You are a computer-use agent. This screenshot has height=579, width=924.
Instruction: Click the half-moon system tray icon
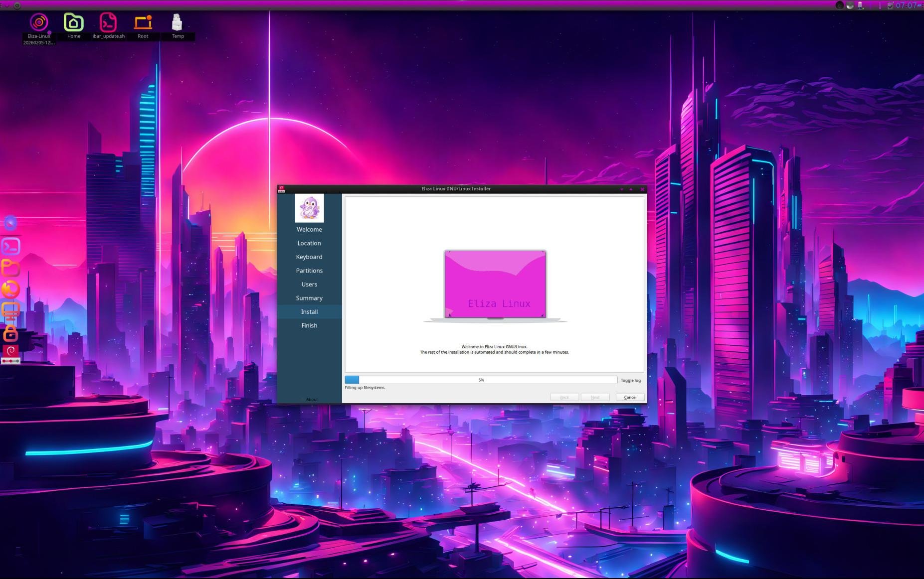point(850,5)
